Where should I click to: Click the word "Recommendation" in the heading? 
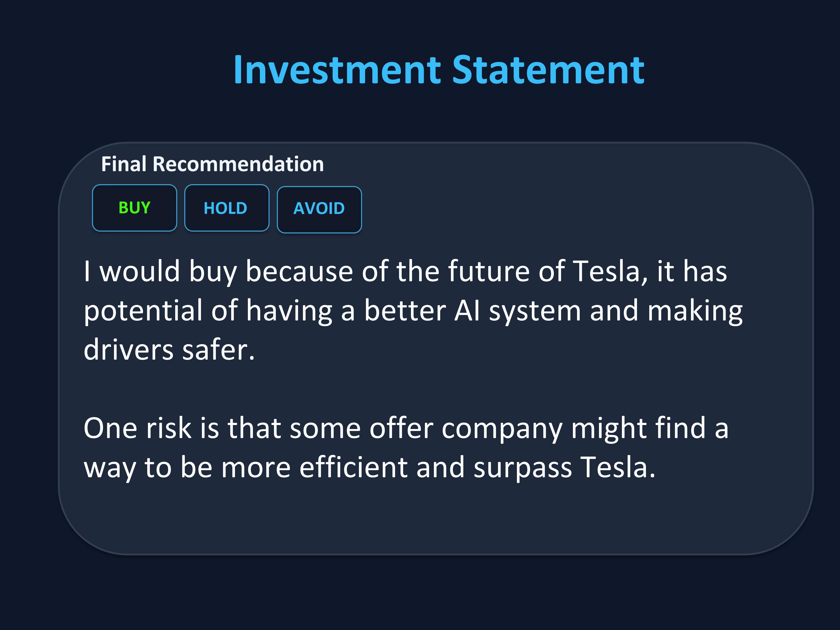238,164
